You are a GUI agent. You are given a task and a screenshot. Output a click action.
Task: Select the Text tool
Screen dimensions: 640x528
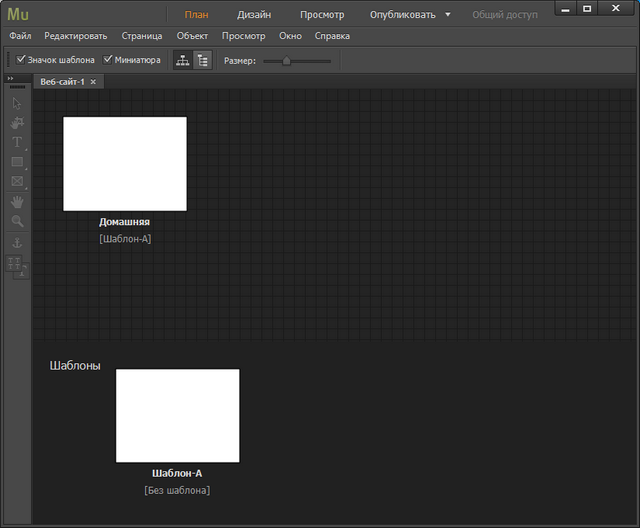click(16, 142)
